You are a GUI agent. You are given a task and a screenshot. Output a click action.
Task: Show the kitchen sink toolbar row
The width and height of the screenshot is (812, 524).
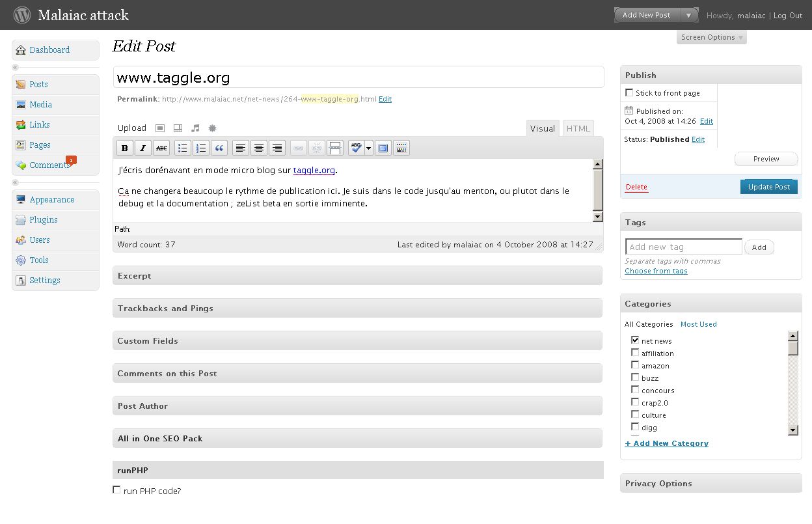401,148
